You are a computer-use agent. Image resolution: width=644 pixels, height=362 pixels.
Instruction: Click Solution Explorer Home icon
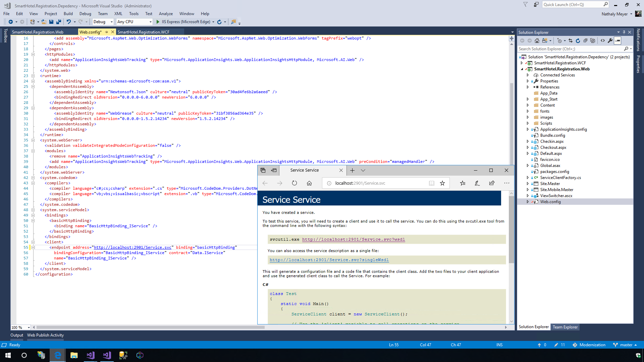coord(537,41)
